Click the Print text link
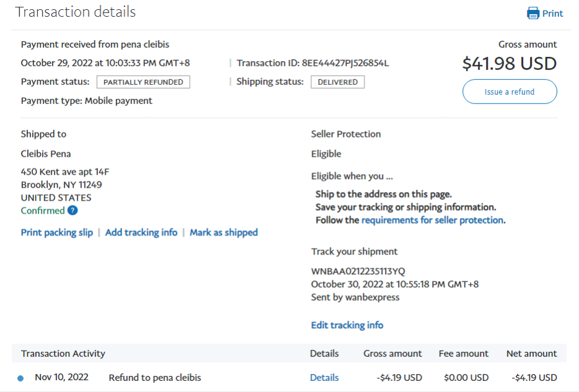Viewport: 579px width, 392px height. tap(552, 14)
